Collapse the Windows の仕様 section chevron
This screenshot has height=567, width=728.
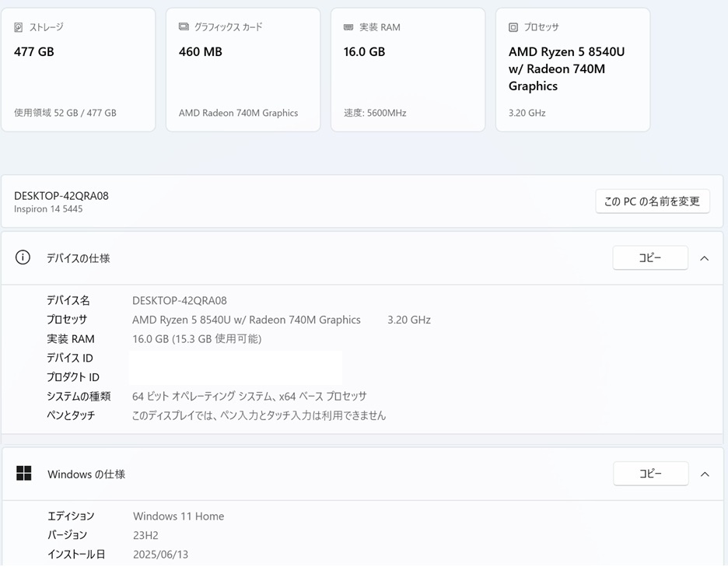click(x=705, y=474)
